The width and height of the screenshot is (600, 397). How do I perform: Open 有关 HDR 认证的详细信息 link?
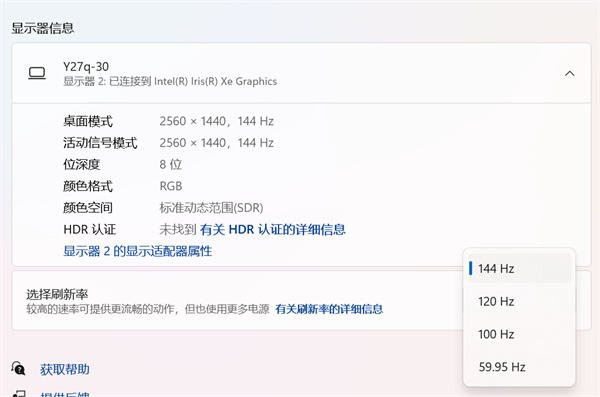[x=272, y=229]
